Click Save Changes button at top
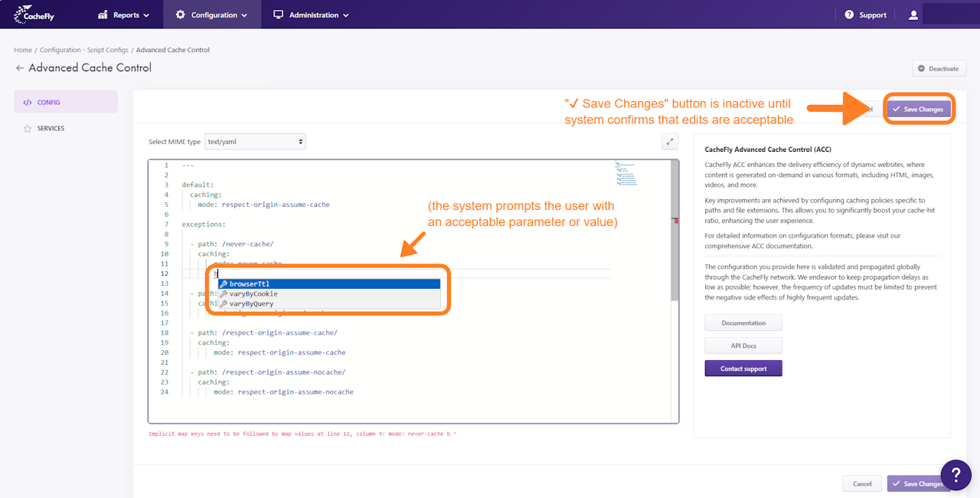The height and width of the screenshot is (498, 980). [919, 110]
